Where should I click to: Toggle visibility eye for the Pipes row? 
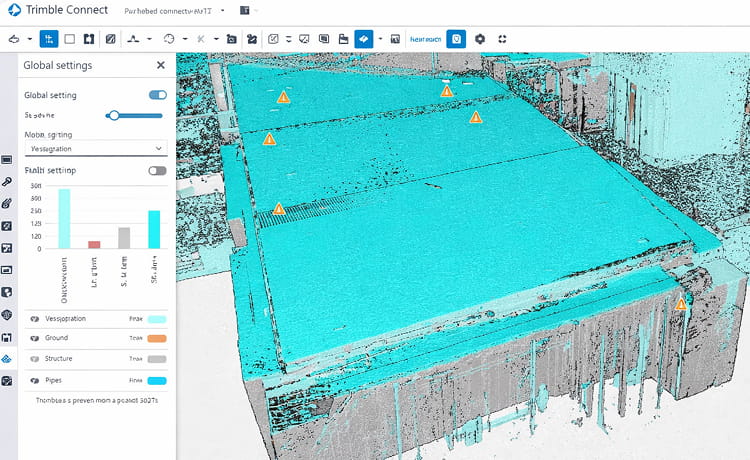click(x=34, y=381)
